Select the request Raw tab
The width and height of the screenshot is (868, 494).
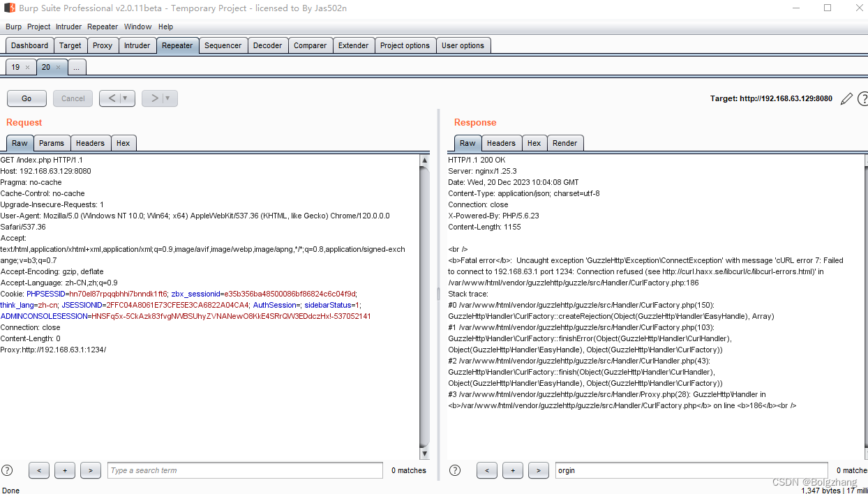pyautogui.click(x=20, y=143)
